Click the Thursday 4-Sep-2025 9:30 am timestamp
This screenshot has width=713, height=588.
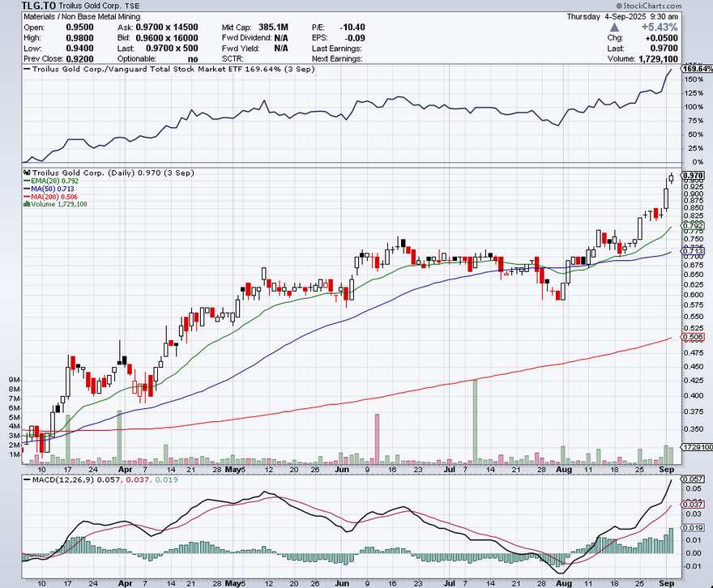click(x=622, y=17)
